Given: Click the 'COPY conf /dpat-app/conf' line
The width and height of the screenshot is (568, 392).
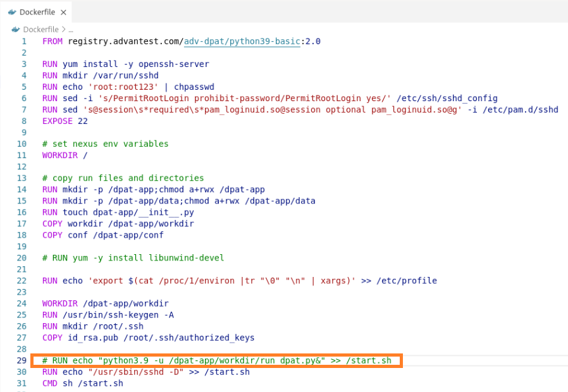Looking at the screenshot, I should pos(102,235).
